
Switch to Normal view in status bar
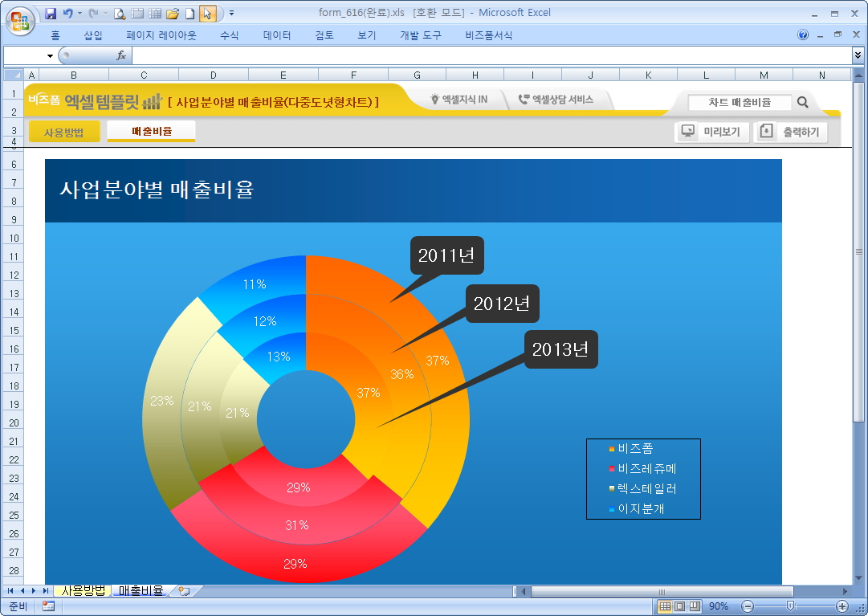tap(665, 606)
